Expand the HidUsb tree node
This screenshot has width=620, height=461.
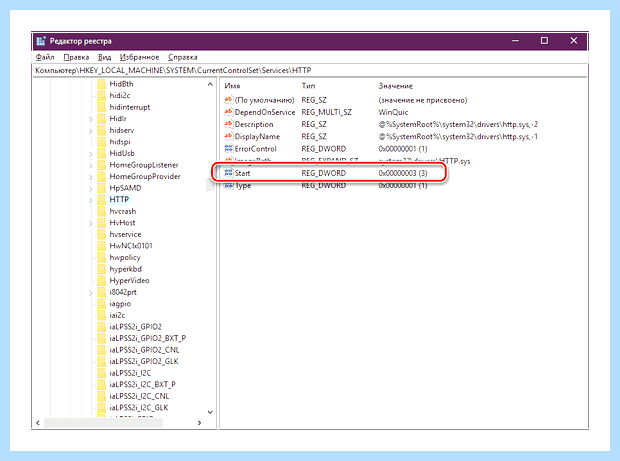coord(91,154)
